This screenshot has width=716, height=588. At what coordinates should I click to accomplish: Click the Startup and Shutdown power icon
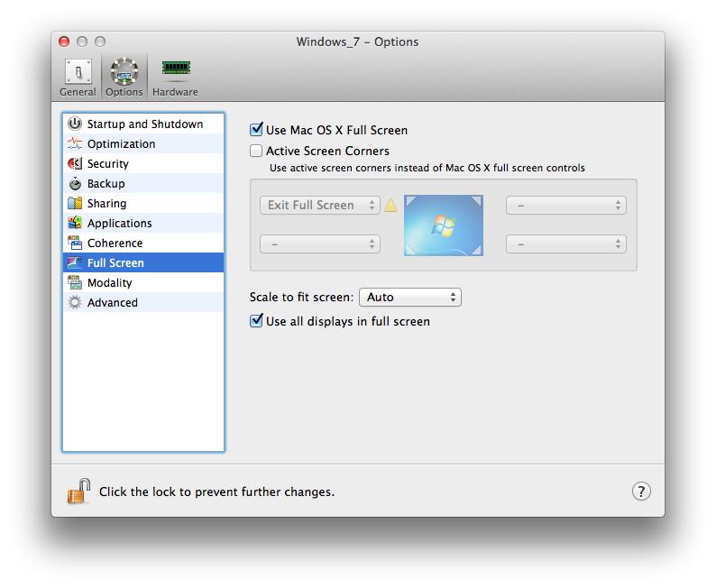[x=75, y=124]
